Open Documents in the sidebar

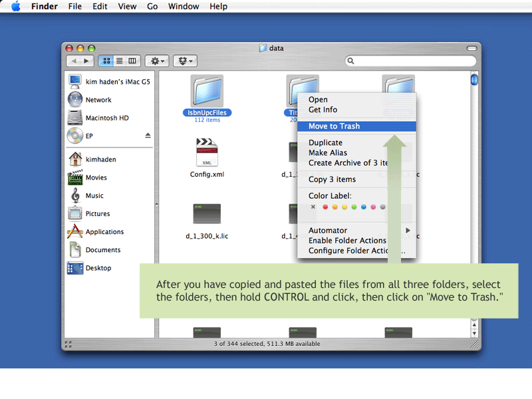(109, 250)
